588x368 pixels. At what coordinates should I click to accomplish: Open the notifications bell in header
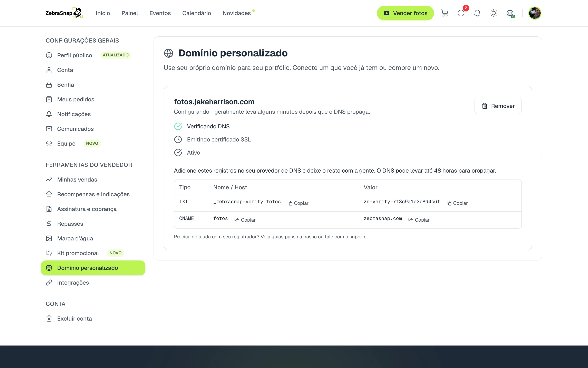click(x=477, y=13)
